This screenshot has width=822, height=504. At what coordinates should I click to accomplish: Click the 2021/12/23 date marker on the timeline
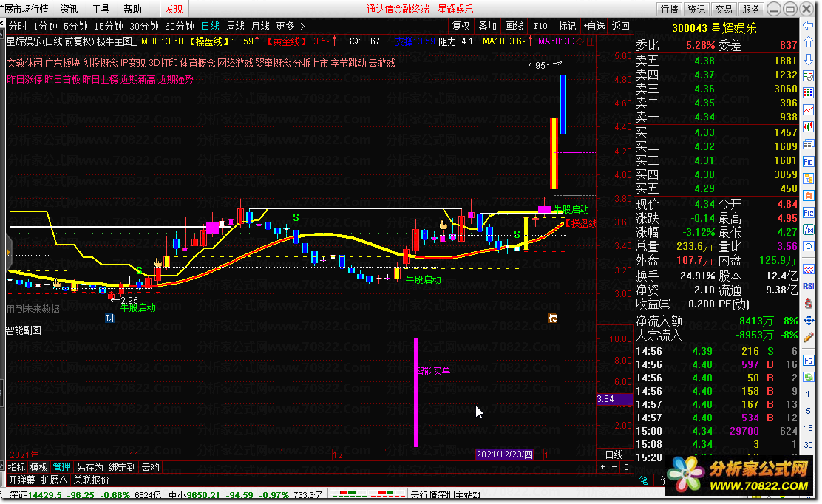pyautogui.click(x=504, y=454)
